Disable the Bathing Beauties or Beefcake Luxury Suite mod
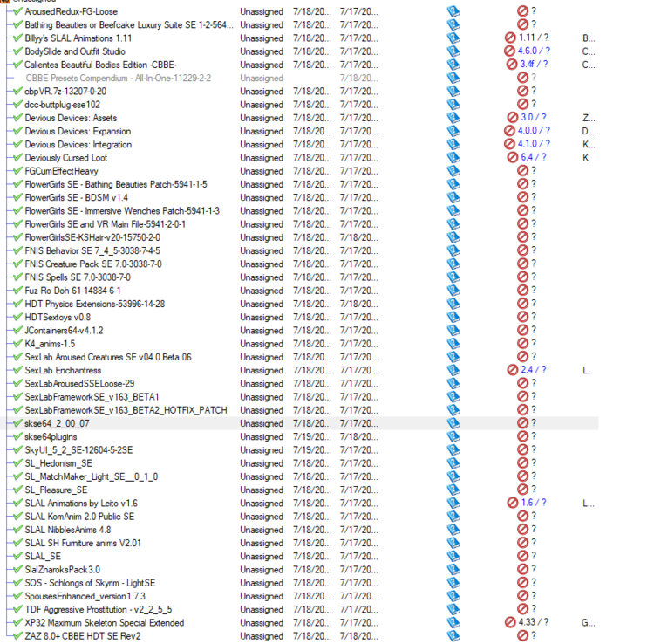 pyautogui.click(x=17, y=24)
